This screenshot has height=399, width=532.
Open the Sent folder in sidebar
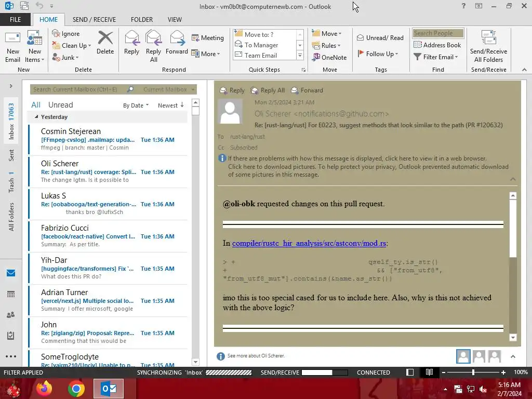(x=11, y=155)
